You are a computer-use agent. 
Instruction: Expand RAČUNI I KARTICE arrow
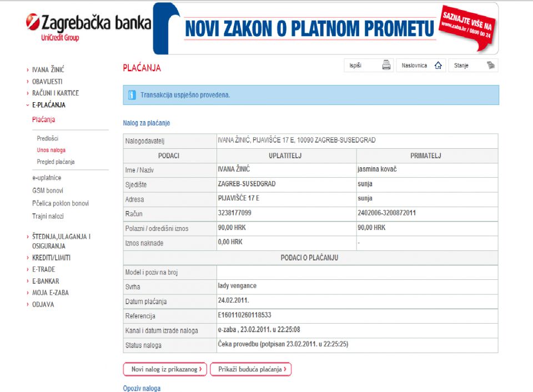(x=28, y=93)
